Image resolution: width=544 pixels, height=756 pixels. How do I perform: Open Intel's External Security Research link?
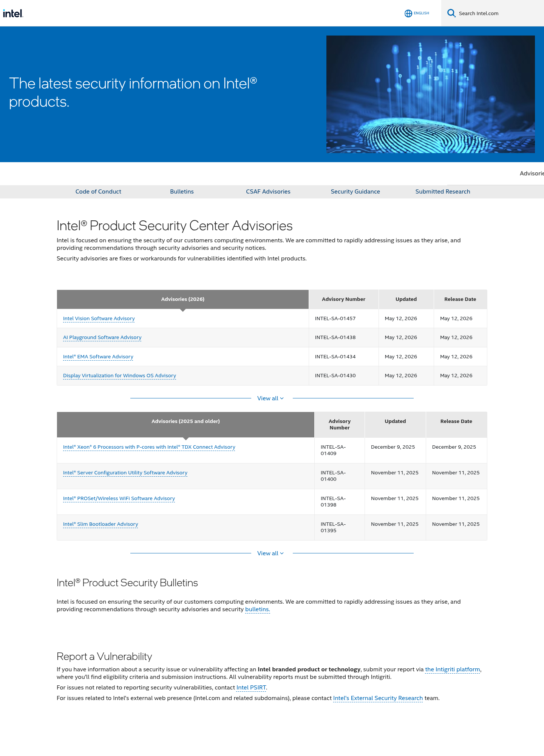[x=378, y=698]
